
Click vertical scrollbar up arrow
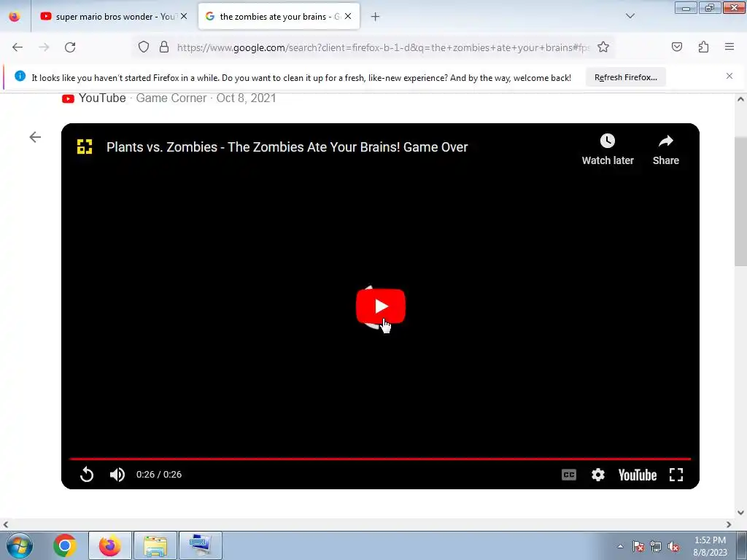click(740, 99)
